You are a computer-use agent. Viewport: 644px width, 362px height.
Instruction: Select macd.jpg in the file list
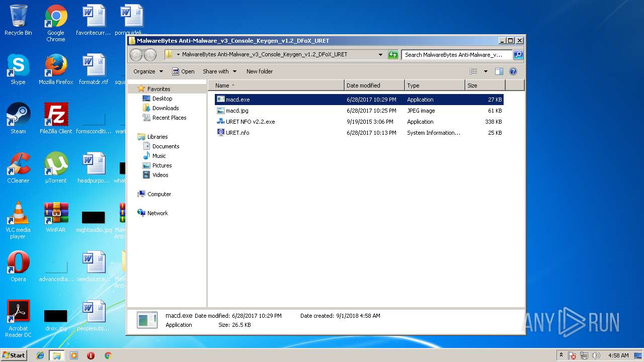[359, 111]
